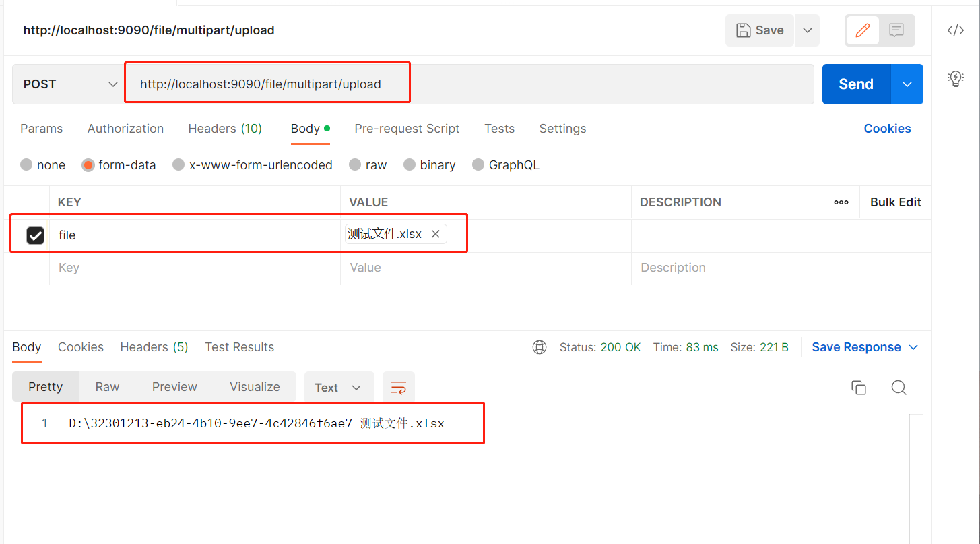Open the Settings tab
Image resolution: width=980 pixels, height=544 pixels.
(x=562, y=129)
